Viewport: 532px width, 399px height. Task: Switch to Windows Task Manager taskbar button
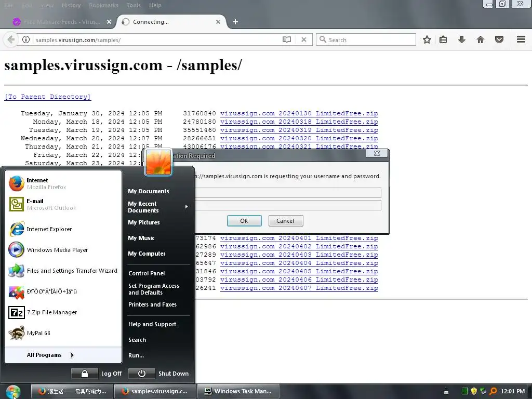(x=238, y=391)
